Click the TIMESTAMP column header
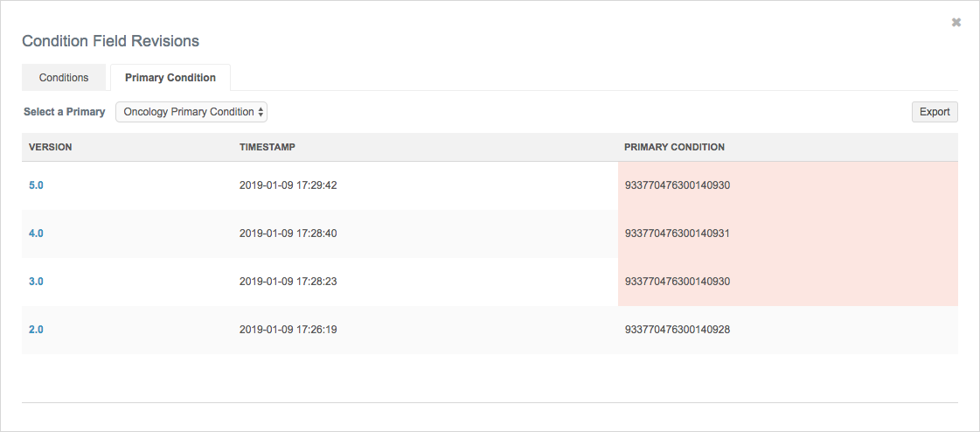 (x=267, y=147)
